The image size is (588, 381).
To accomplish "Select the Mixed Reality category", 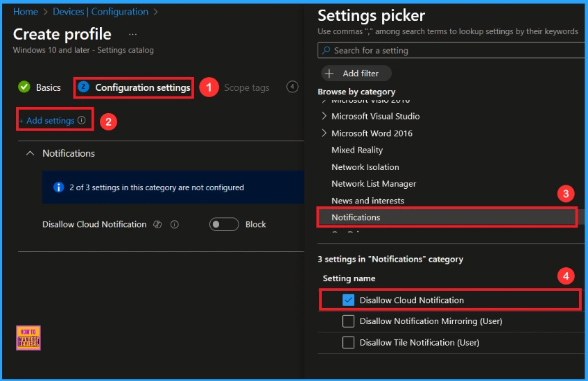I will [357, 150].
